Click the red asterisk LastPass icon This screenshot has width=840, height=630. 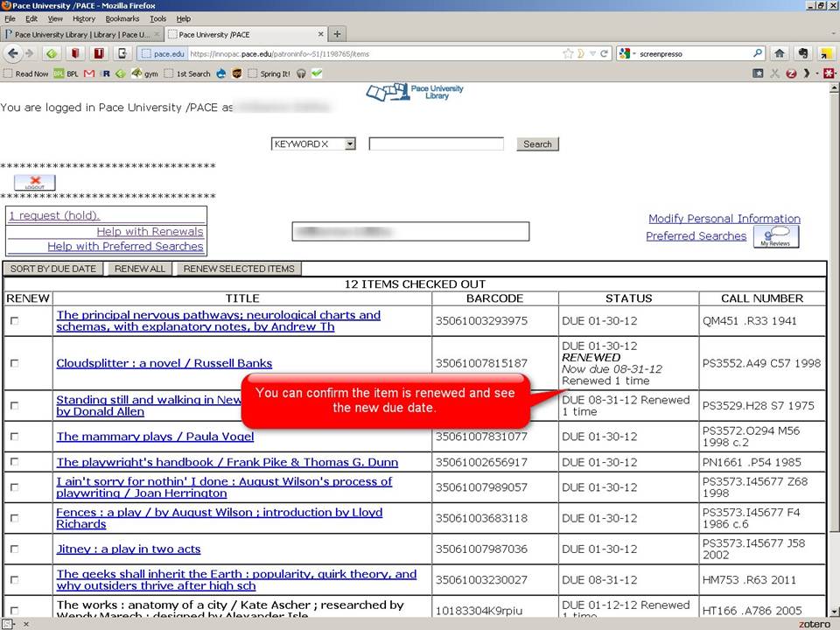coord(829,73)
